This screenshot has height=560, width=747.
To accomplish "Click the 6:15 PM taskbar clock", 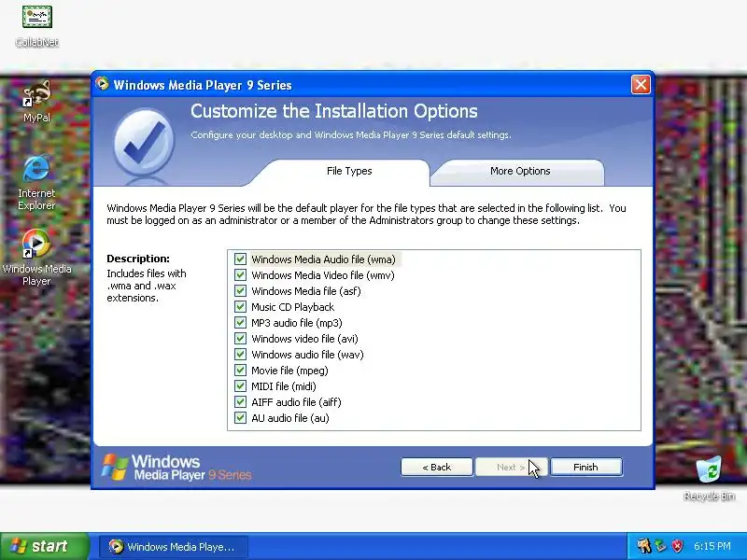I will pos(712,546).
